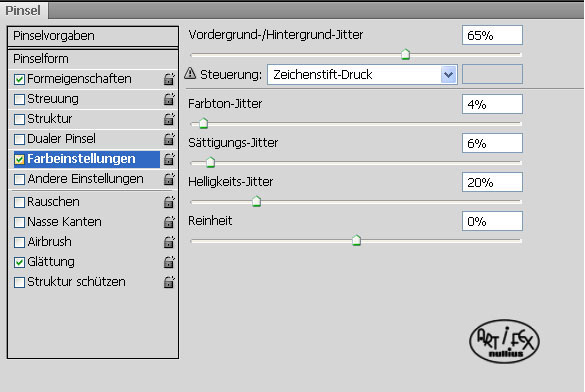The width and height of the screenshot is (585, 392).
Task: Uncheck the Farbeinstellungen checkbox
Action: point(19,159)
